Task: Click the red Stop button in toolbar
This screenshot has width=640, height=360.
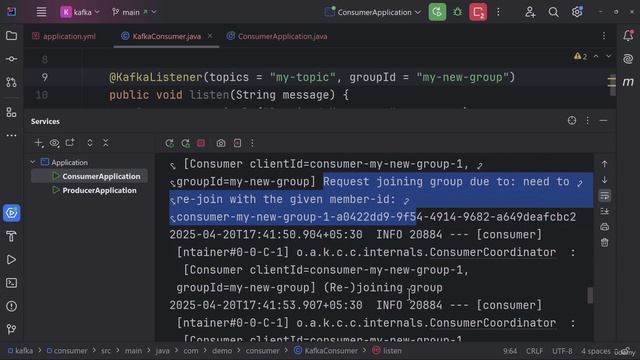Action: [478, 12]
